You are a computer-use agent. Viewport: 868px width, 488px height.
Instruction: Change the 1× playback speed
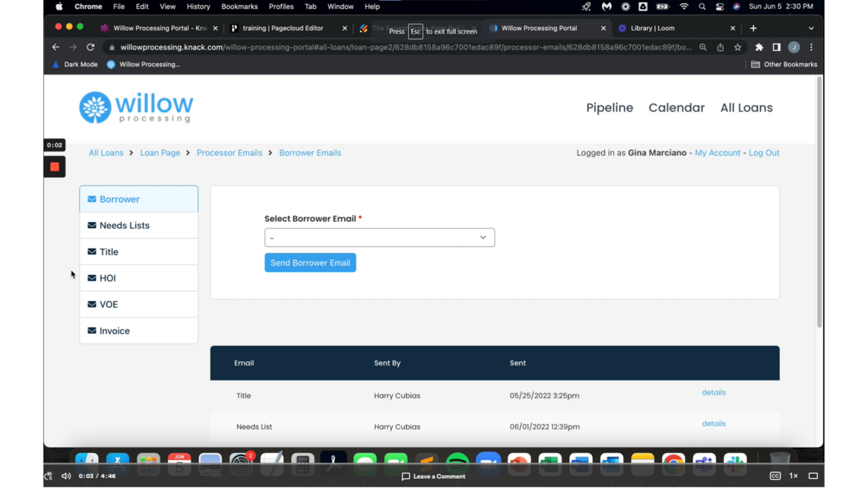tap(794, 477)
